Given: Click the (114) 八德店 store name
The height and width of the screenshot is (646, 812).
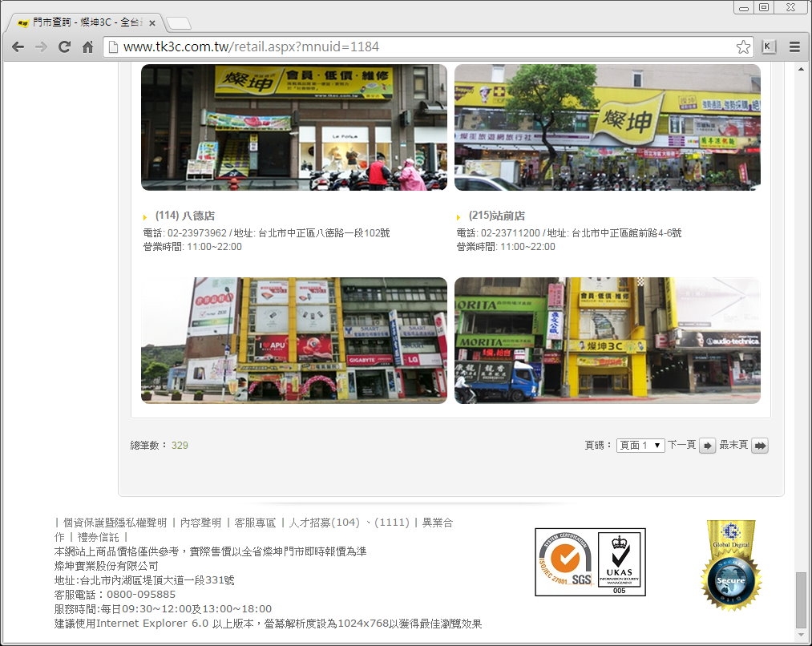Looking at the screenshot, I should pyautogui.click(x=185, y=216).
